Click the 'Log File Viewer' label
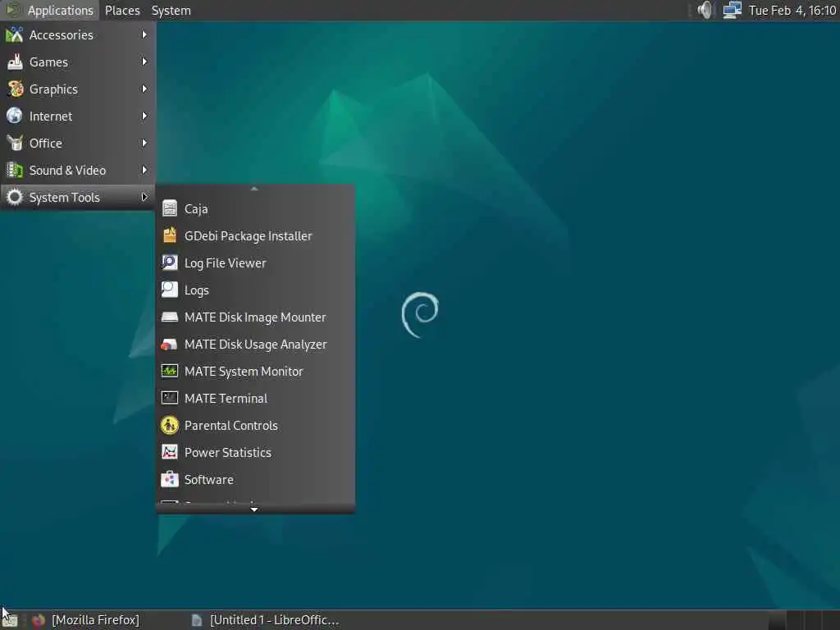 (x=225, y=263)
